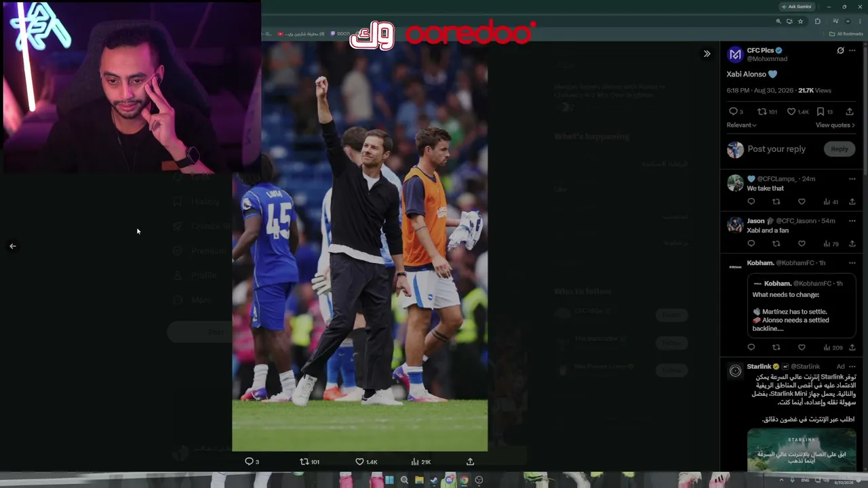Screen dimensions: 868x488
Task: Like the 'We take that' comment
Action: coord(802,202)
